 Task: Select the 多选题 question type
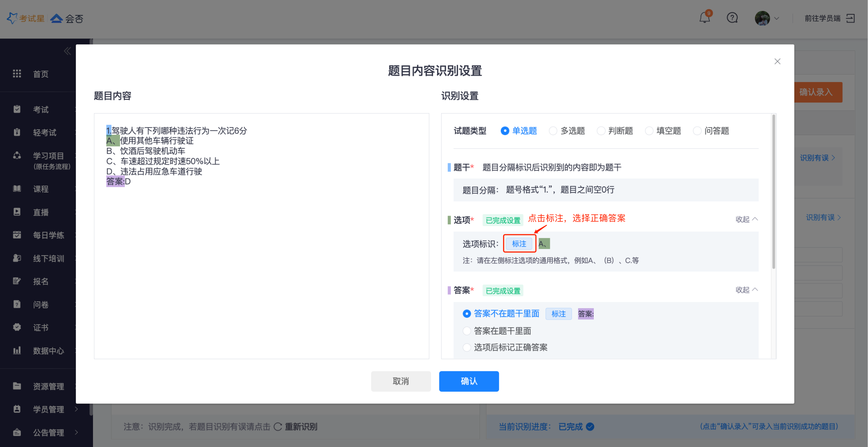click(x=553, y=131)
